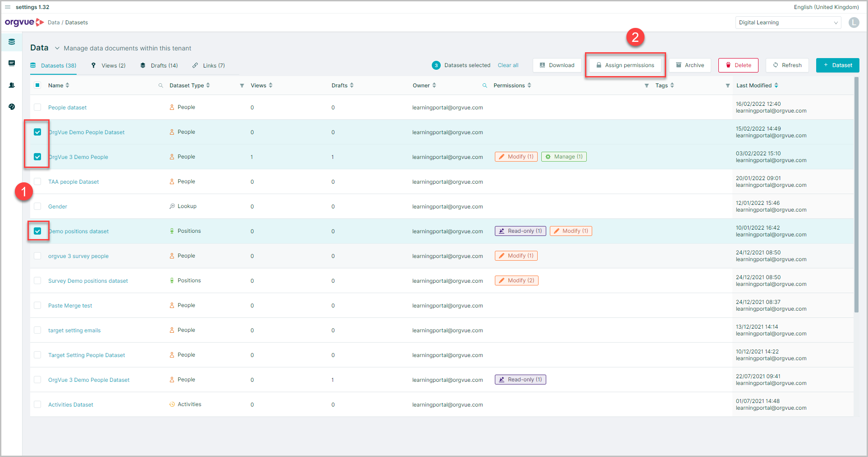The height and width of the screenshot is (457, 868).
Task: Clear all selected datasets
Action: click(x=508, y=65)
